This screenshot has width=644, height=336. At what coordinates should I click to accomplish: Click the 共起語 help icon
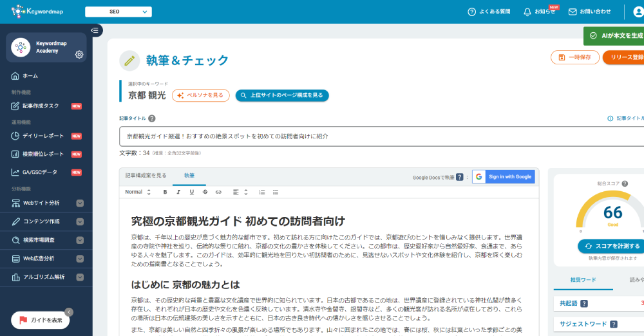click(584, 304)
